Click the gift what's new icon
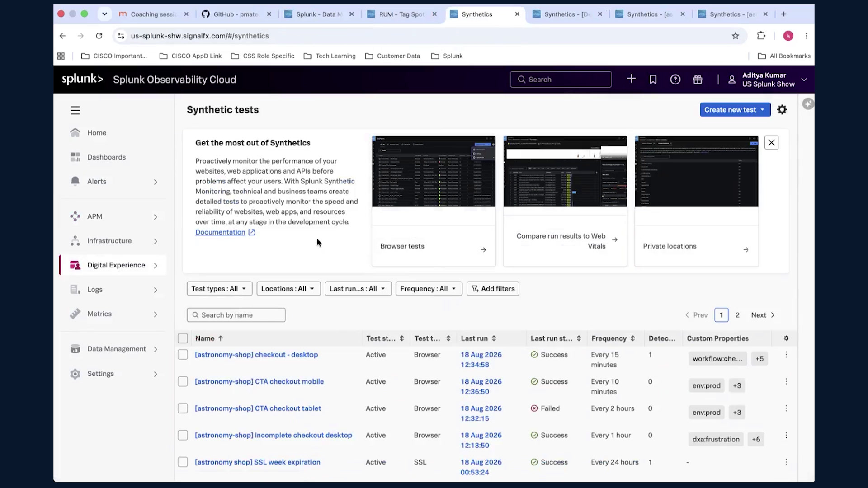The image size is (868, 488). coord(698,80)
